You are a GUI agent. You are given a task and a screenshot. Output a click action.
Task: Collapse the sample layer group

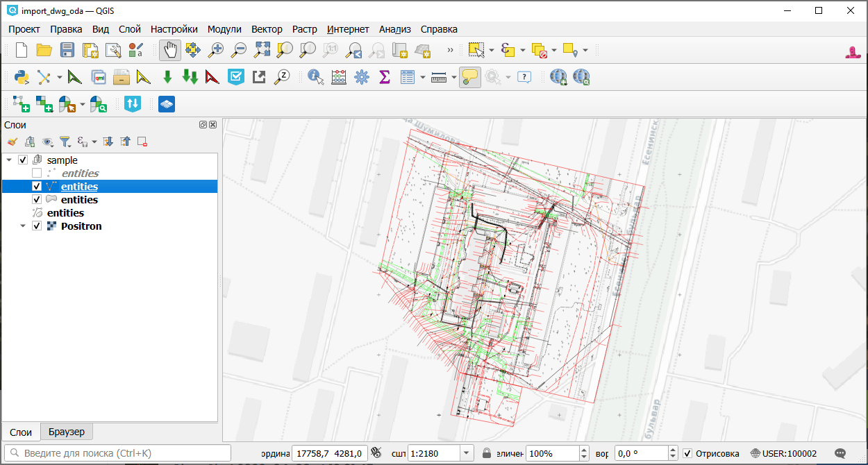[x=9, y=160]
